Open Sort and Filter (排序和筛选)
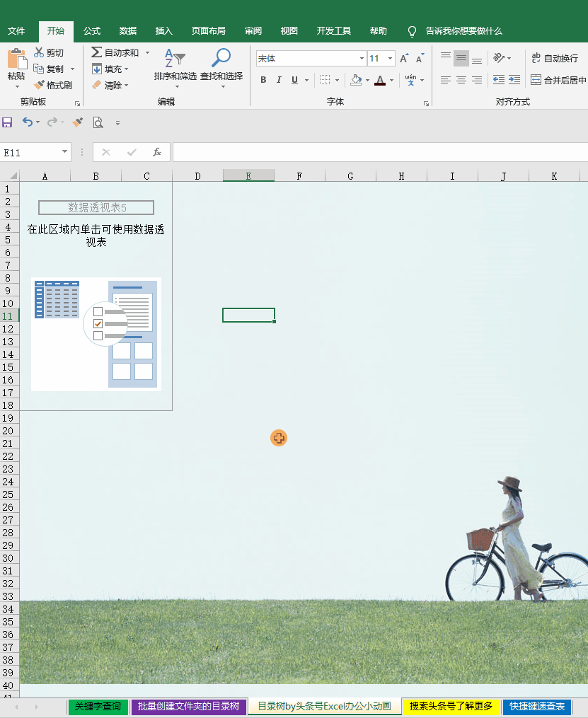Viewport: 588px width, 718px height. coord(175,59)
